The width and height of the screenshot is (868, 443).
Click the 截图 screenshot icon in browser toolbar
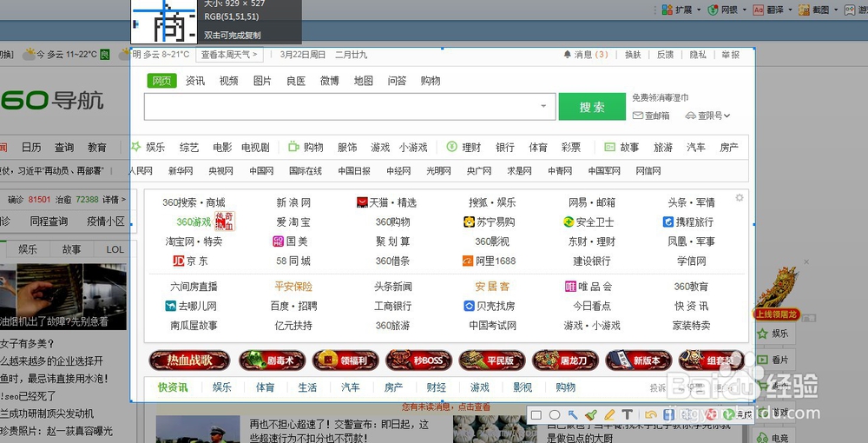(x=805, y=10)
